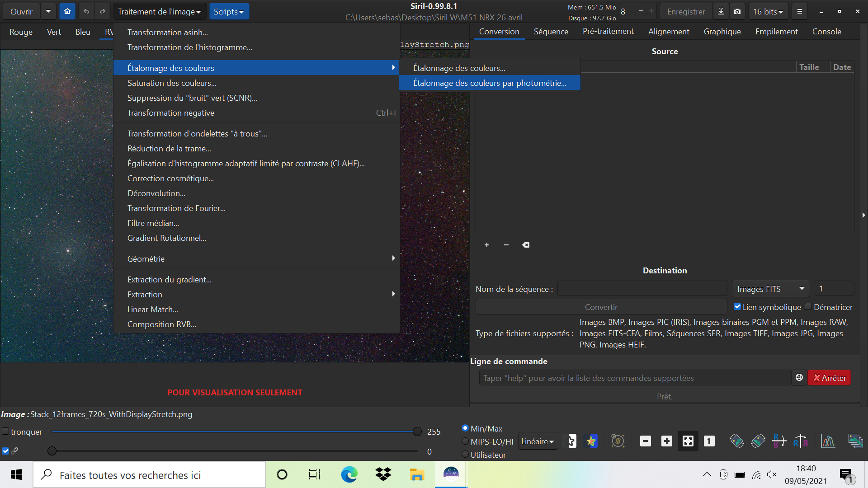Select the Utilisateur radio button
The height and width of the screenshot is (488, 868).
tap(465, 454)
